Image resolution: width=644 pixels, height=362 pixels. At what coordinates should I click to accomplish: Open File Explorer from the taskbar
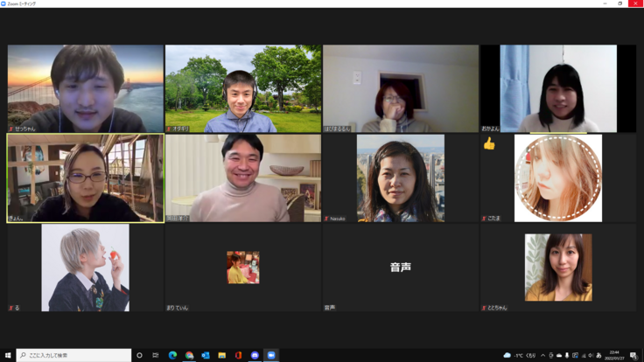[x=221, y=355]
